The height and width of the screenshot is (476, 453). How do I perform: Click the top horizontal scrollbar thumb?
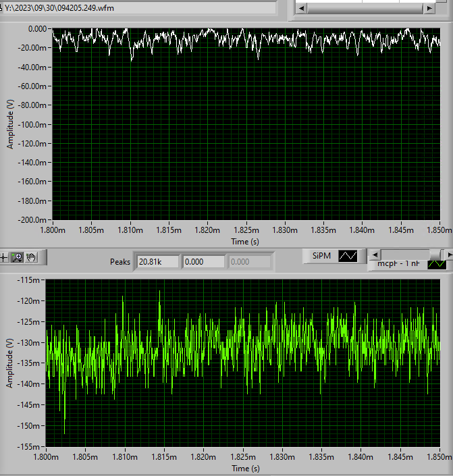(x=365, y=8)
